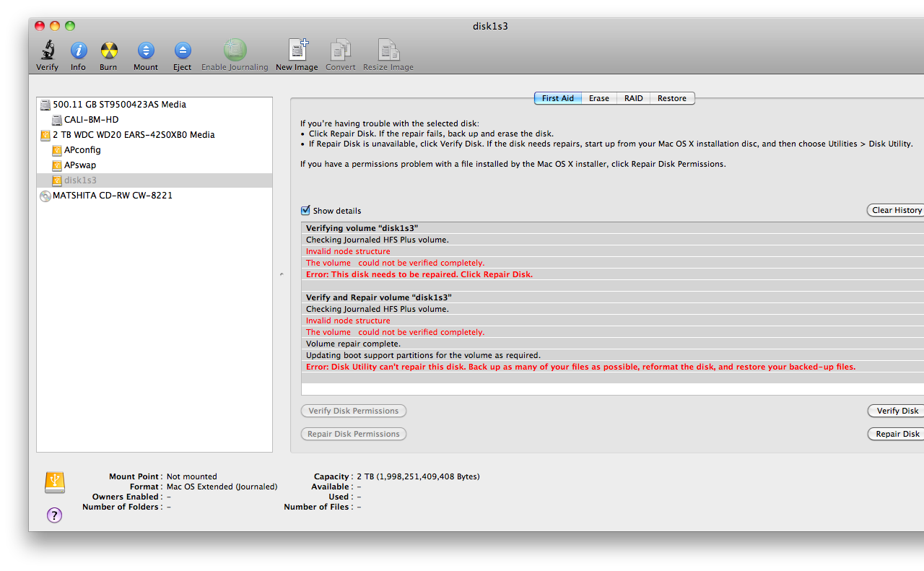Open help with the purple question mark
This screenshot has width=924, height=571.
(54, 515)
